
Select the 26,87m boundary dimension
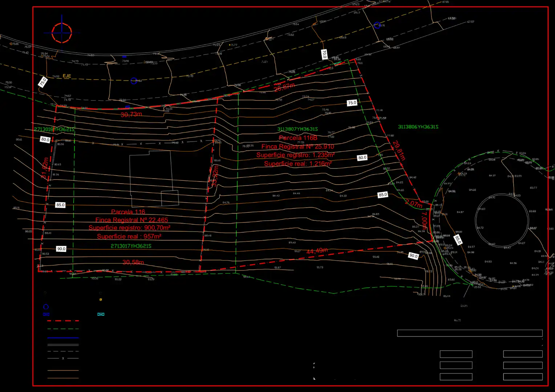pyautogui.click(x=284, y=87)
